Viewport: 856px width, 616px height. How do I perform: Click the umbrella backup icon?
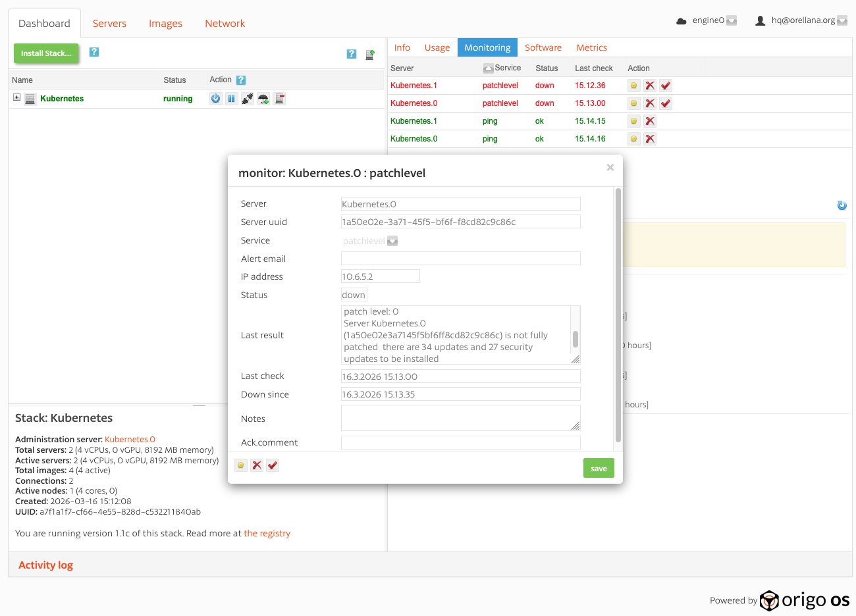tap(263, 99)
